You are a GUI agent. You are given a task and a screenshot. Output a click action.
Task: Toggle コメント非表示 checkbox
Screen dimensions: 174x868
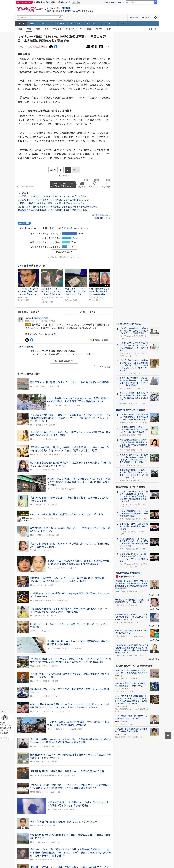click(x=96, y=367)
